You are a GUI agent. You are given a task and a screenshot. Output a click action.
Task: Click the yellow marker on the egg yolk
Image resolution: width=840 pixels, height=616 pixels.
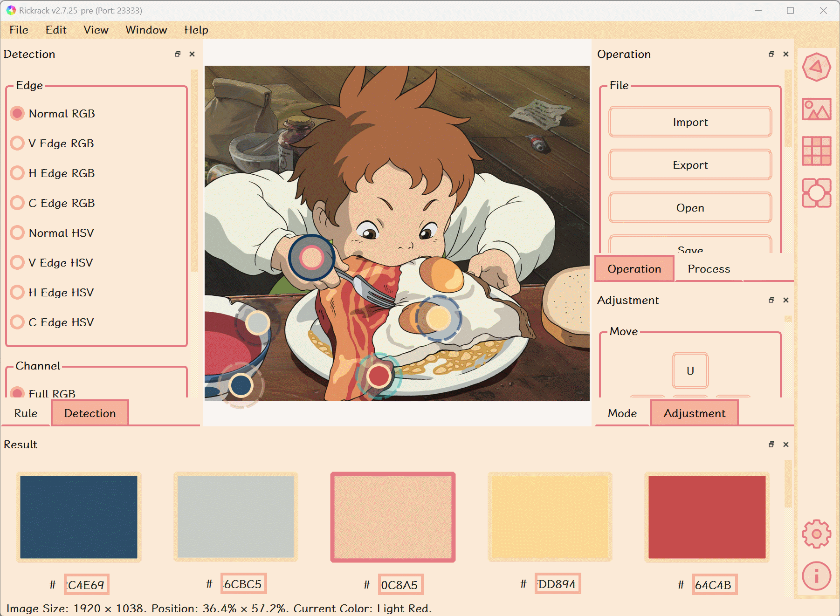coord(438,318)
